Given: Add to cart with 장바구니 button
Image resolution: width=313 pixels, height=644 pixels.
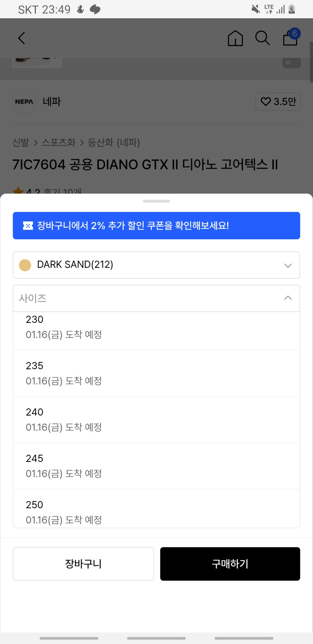Looking at the screenshot, I should (x=83, y=564).
